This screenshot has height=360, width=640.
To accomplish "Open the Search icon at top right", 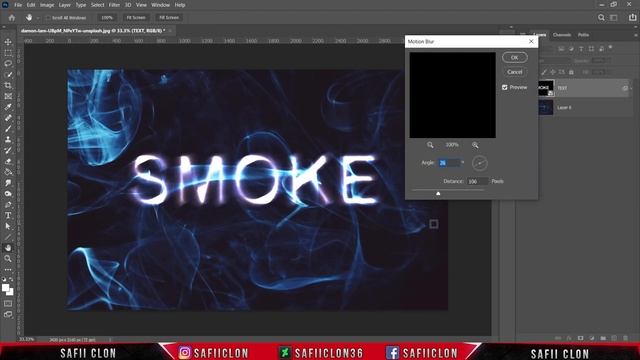I will click(601, 18).
